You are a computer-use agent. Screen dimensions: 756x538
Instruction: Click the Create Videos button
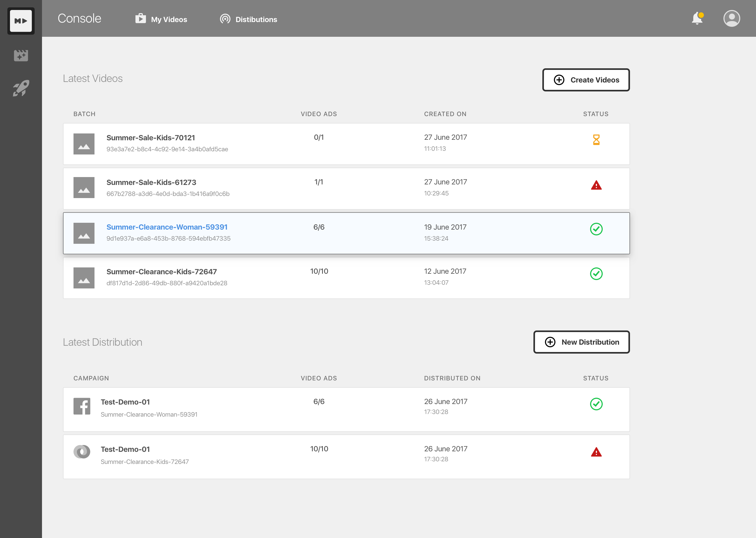tap(586, 80)
